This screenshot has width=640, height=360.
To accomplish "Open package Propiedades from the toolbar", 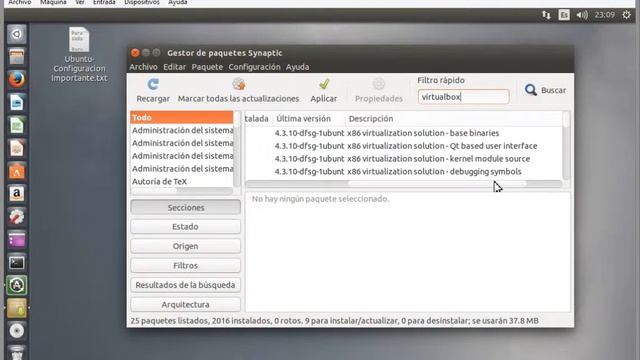I will click(x=379, y=91).
